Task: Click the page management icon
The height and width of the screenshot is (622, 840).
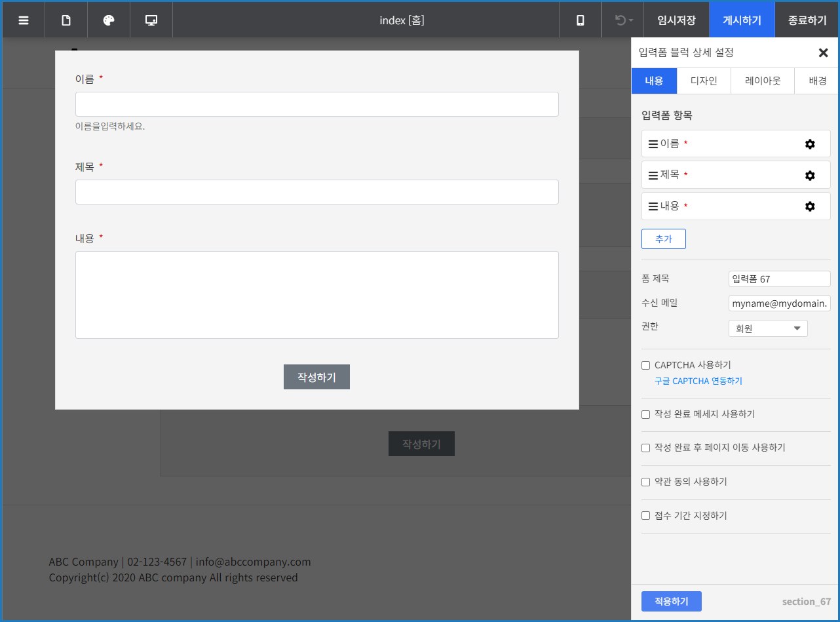Action: [x=66, y=20]
